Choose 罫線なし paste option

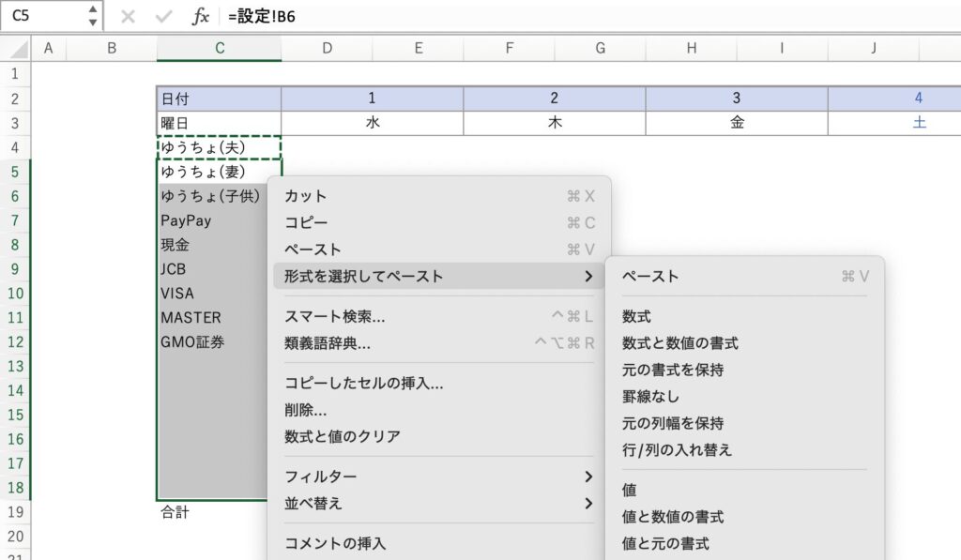click(x=650, y=397)
